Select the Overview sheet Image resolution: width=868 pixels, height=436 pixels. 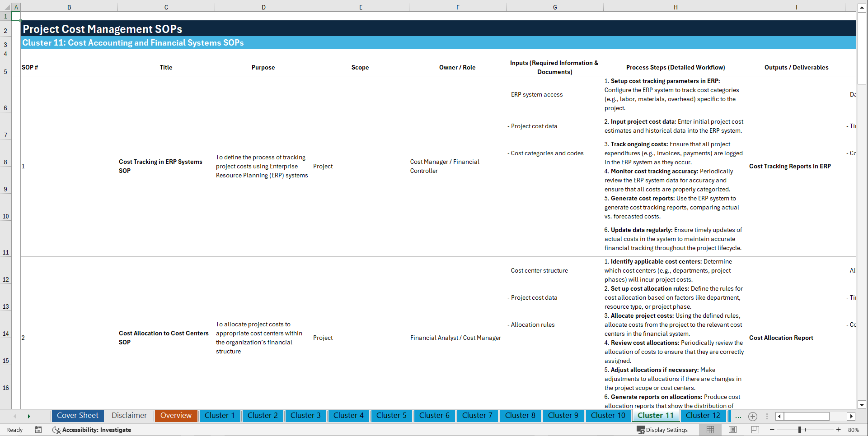coord(176,416)
